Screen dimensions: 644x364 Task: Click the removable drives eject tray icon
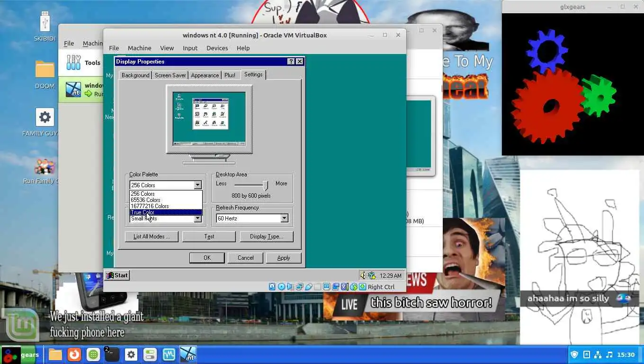(586, 355)
